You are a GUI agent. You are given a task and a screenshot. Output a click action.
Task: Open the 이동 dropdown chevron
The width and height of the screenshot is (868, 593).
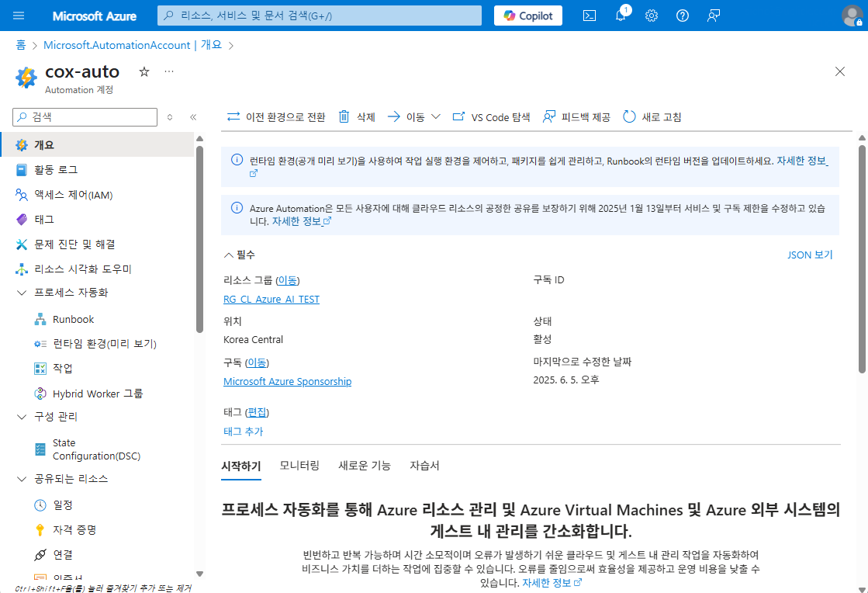coord(436,117)
